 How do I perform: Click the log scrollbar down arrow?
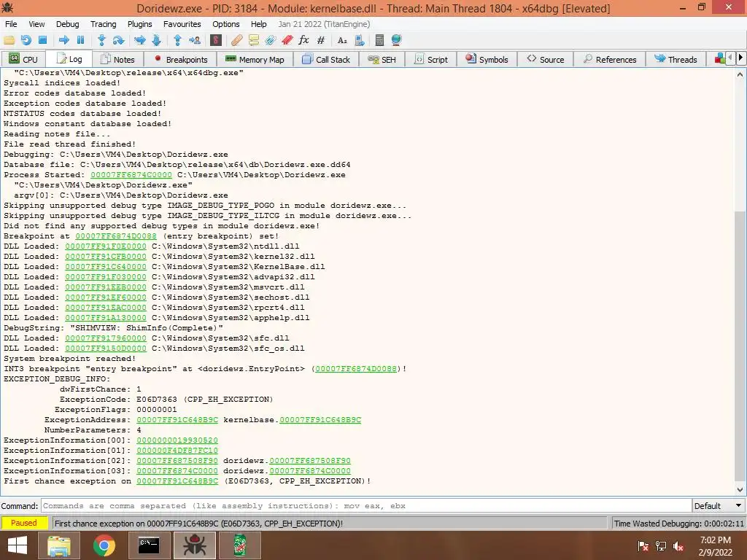pyautogui.click(x=740, y=489)
